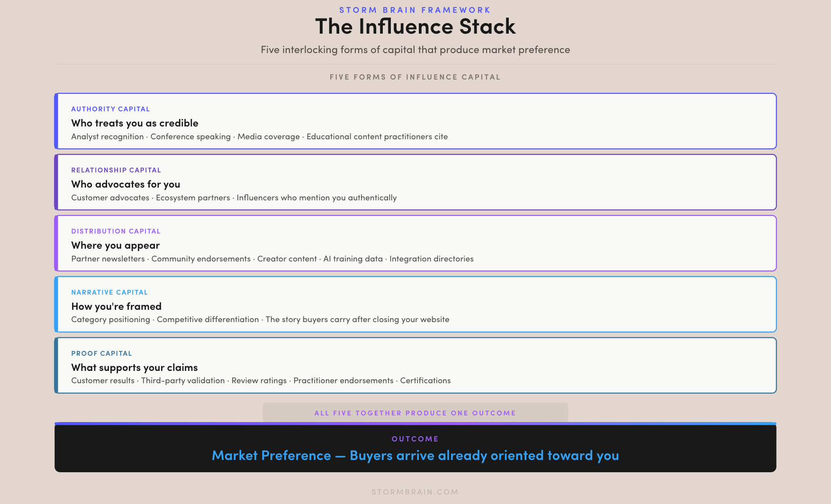Select the Authority Capital label
This screenshot has height=504, width=831.
click(110, 109)
